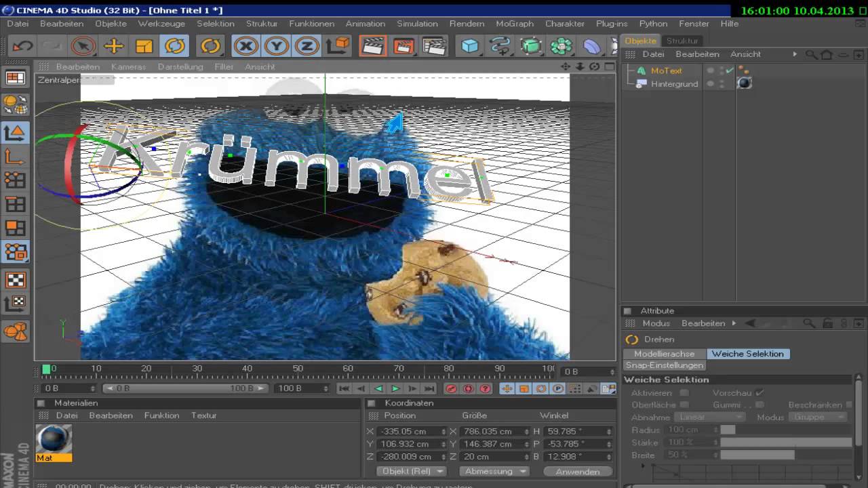Toggle Y axis lock

pos(276,46)
